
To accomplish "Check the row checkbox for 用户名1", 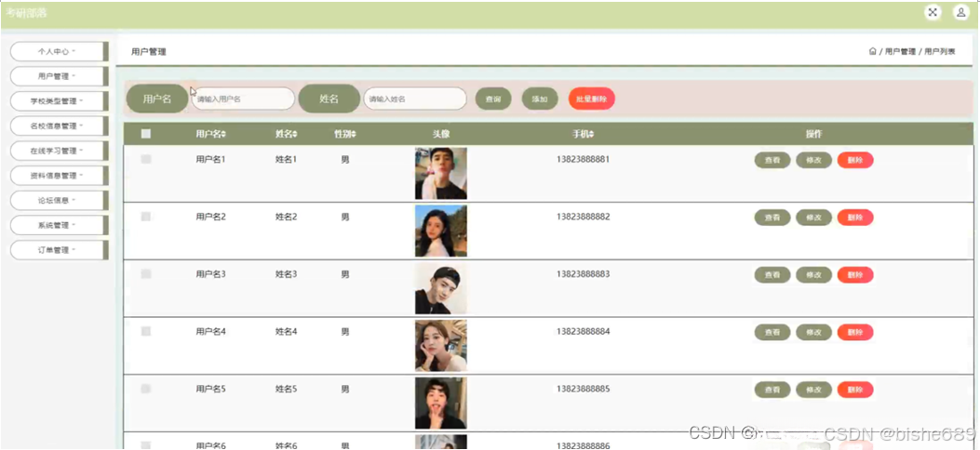I will (x=146, y=159).
